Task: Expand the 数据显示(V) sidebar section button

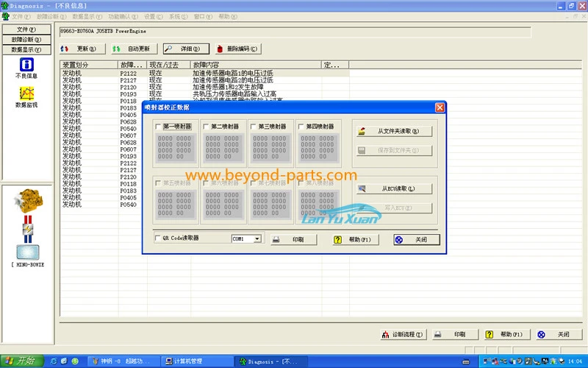Action: click(x=26, y=49)
